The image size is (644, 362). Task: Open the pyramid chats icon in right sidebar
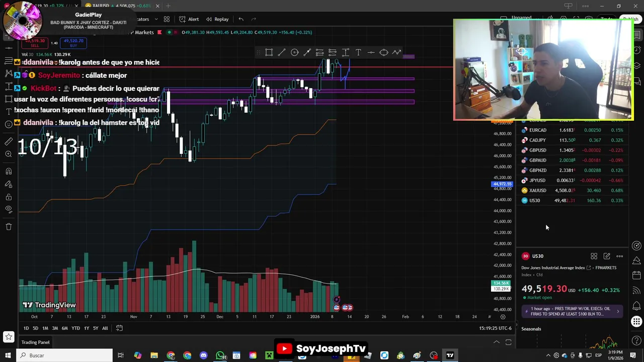point(636,260)
